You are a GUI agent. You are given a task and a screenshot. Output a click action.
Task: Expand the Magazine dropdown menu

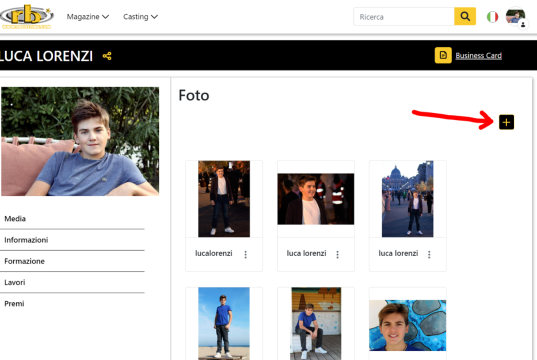point(88,17)
